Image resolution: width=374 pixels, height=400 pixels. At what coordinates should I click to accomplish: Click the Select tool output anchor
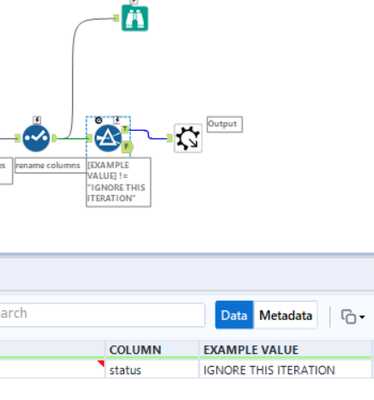coord(54,138)
